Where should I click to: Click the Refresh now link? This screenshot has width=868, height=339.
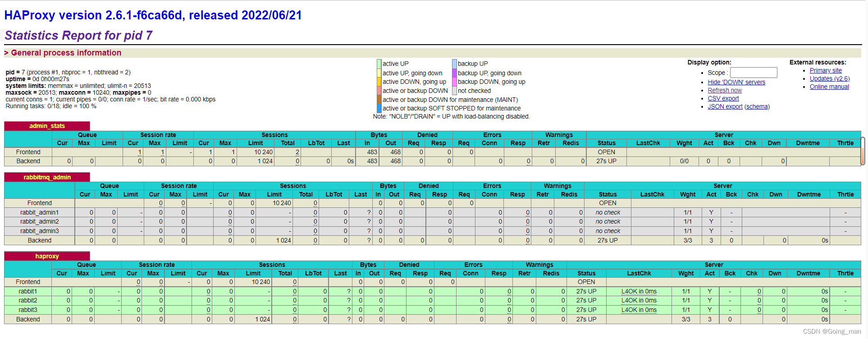pyautogui.click(x=725, y=90)
